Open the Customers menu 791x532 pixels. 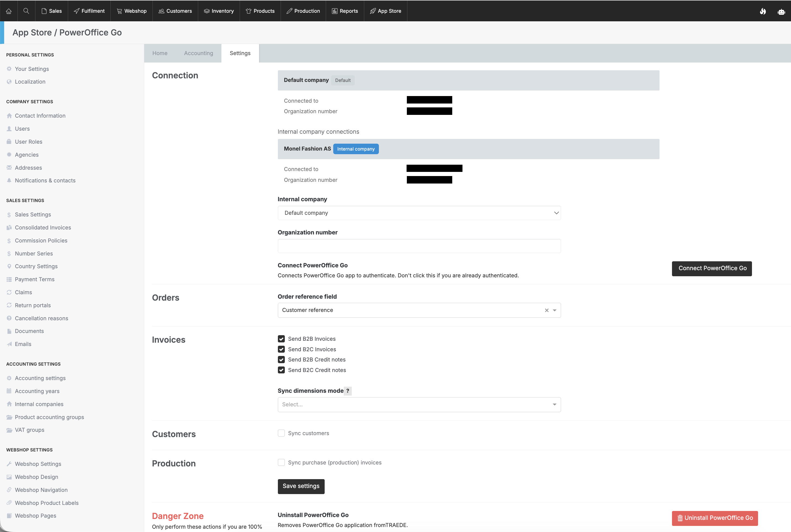(175, 11)
